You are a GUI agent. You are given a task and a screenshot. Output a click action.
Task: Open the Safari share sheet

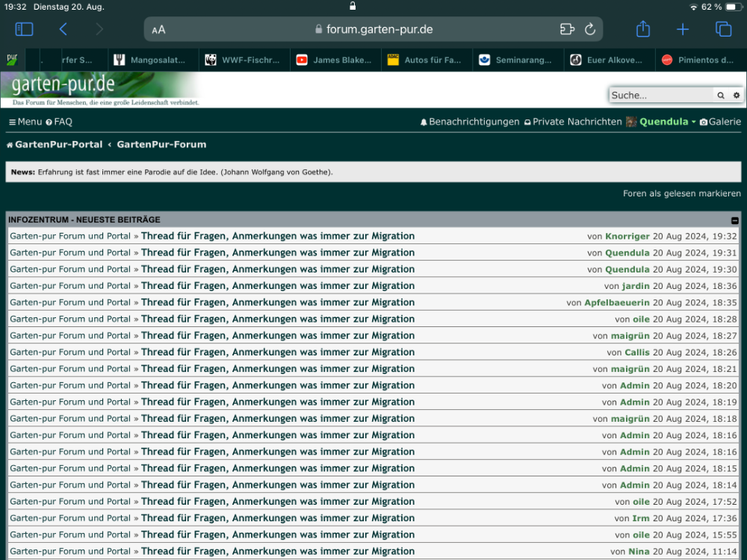click(x=643, y=29)
